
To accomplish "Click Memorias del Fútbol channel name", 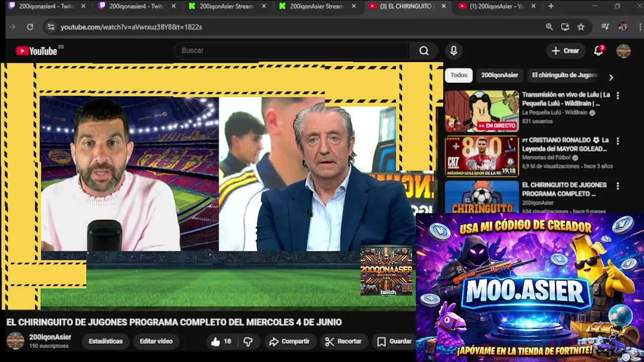I will (547, 157).
